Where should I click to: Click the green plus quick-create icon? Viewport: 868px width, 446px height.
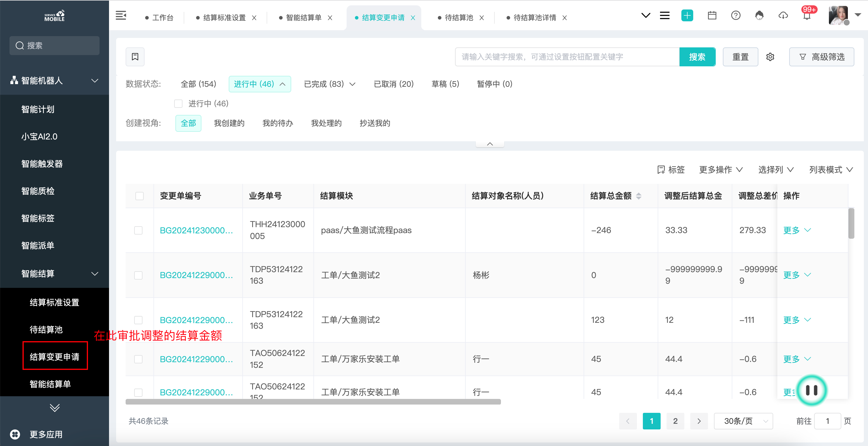click(687, 15)
